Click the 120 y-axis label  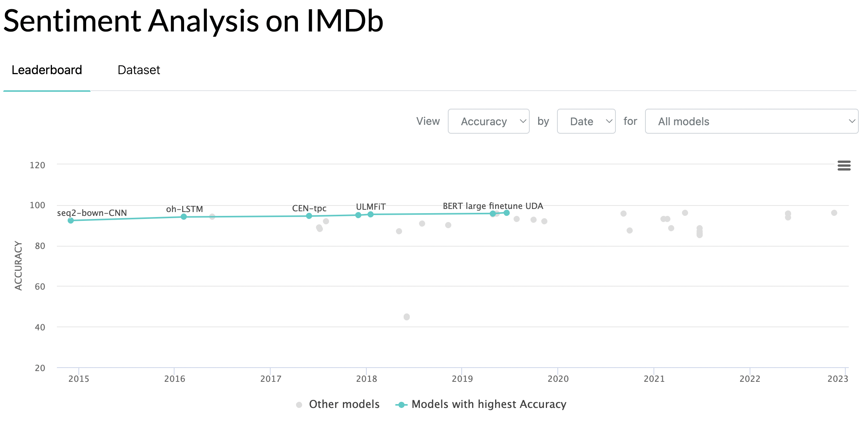[37, 165]
